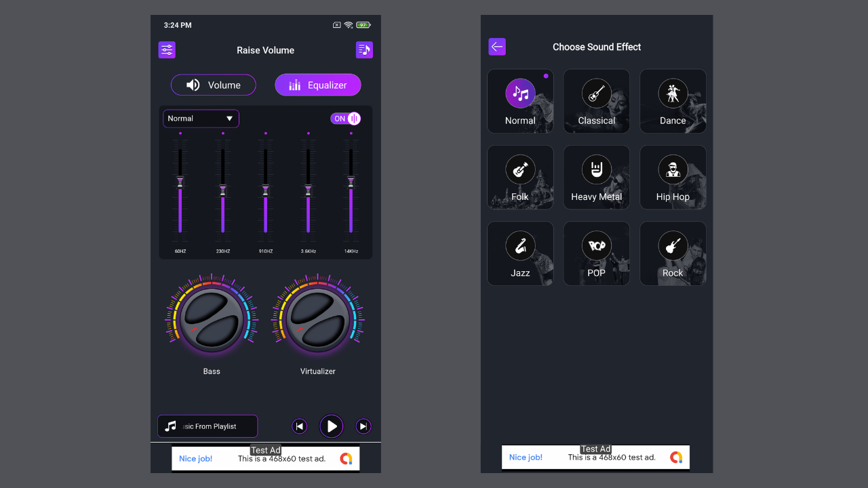Open the music playlist icon at top right
This screenshot has width=868, height=488.
[364, 50]
